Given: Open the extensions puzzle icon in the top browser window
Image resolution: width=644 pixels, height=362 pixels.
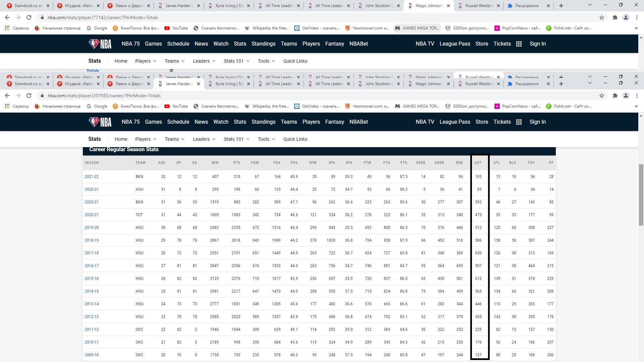Looking at the screenshot, I should tap(615, 17).
